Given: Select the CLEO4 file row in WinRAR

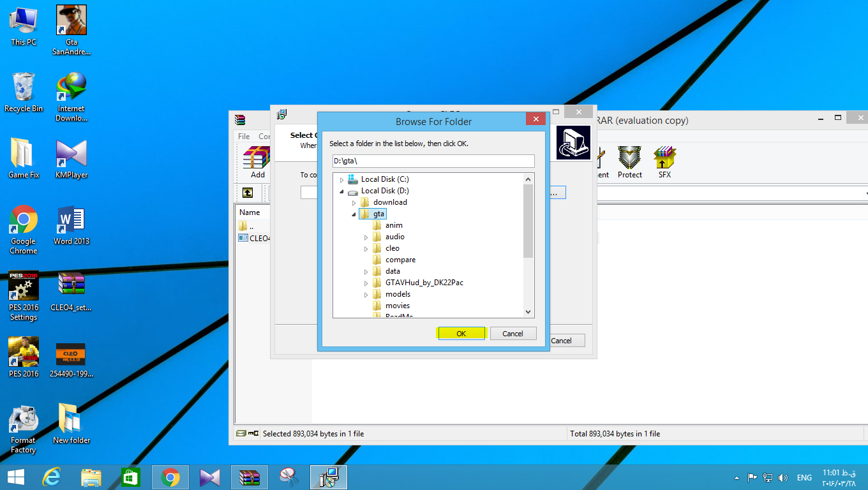Looking at the screenshot, I should tap(254, 238).
